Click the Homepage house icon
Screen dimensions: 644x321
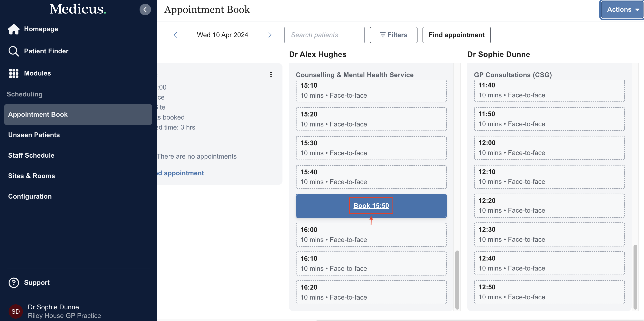pyautogui.click(x=14, y=29)
